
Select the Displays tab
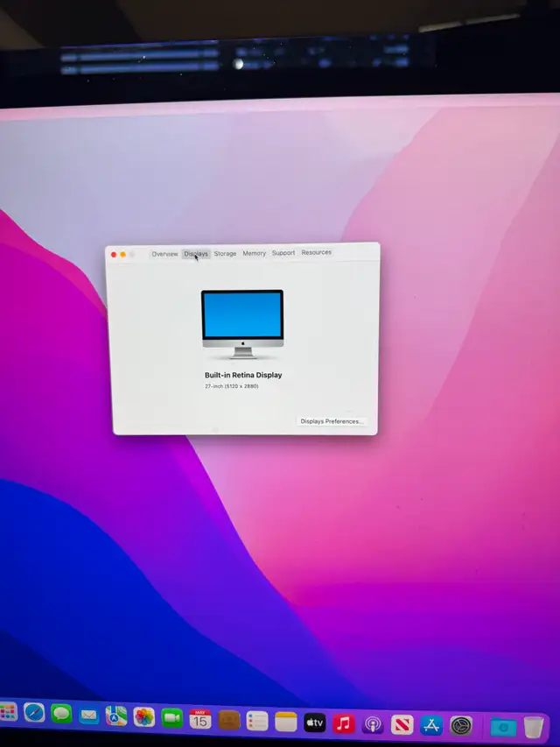196,254
